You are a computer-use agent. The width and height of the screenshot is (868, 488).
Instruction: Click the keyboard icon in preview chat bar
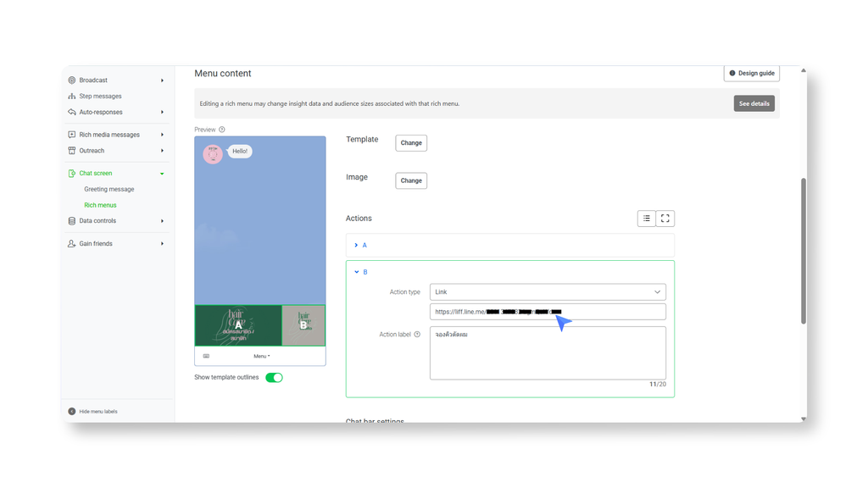point(207,357)
